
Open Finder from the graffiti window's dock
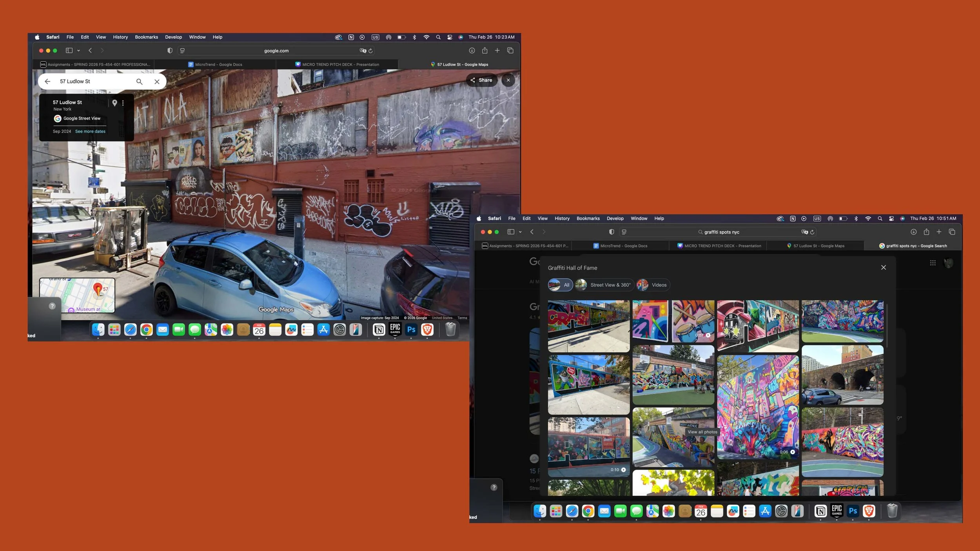coord(540,511)
